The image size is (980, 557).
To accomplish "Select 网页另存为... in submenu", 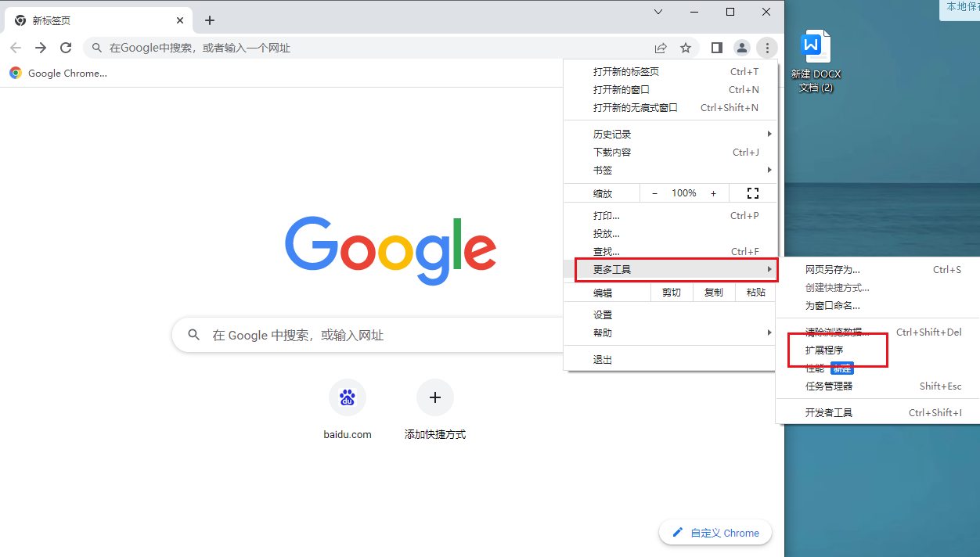I will tap(877, 269).
